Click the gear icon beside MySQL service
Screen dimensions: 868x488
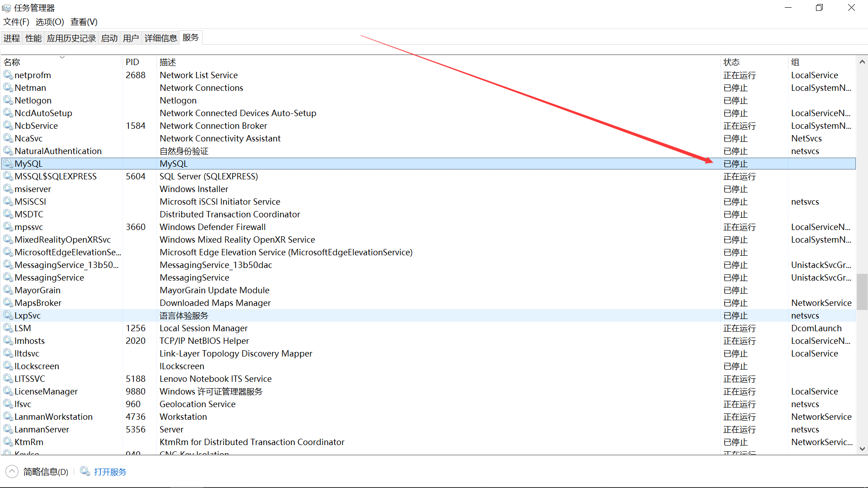pos(8,164)
